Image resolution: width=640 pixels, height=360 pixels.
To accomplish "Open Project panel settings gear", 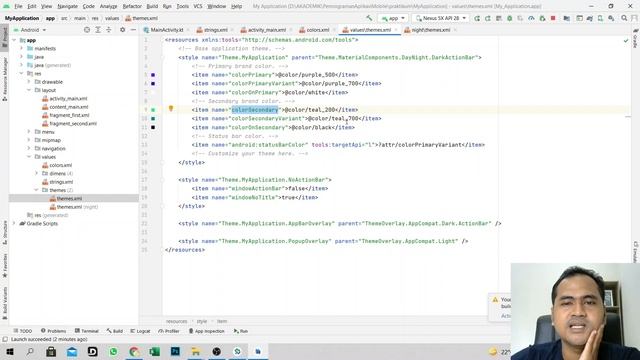I will point(122,30).
